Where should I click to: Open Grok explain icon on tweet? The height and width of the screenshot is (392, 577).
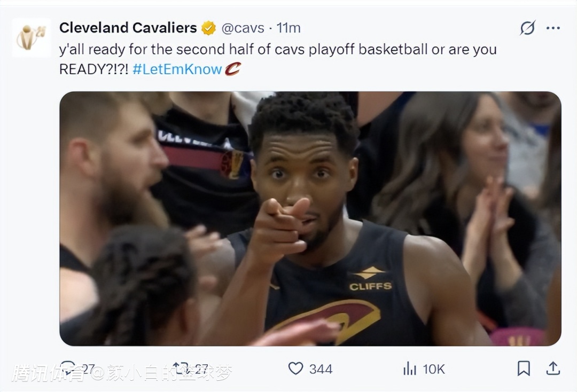click(x=527, y=28)
